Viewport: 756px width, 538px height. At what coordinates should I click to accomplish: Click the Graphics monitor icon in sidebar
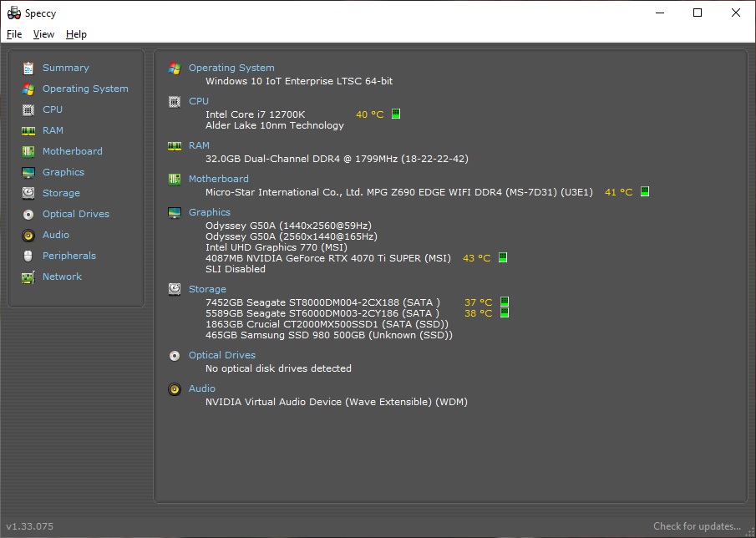(28, 172)
